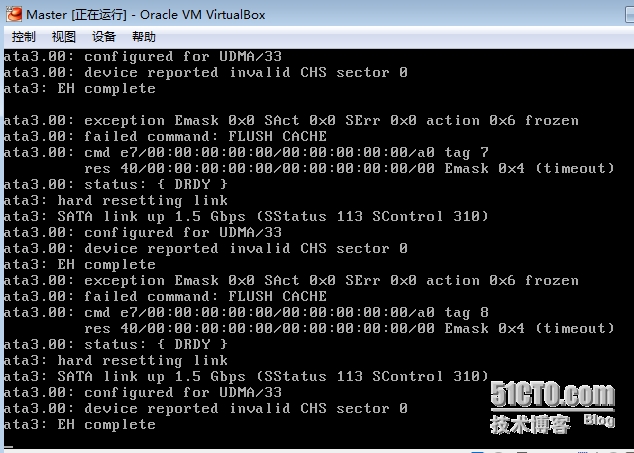Click the VirtualBox icon in title bar
The height and width of the screenshot is (453, 634).
(14, 15)
